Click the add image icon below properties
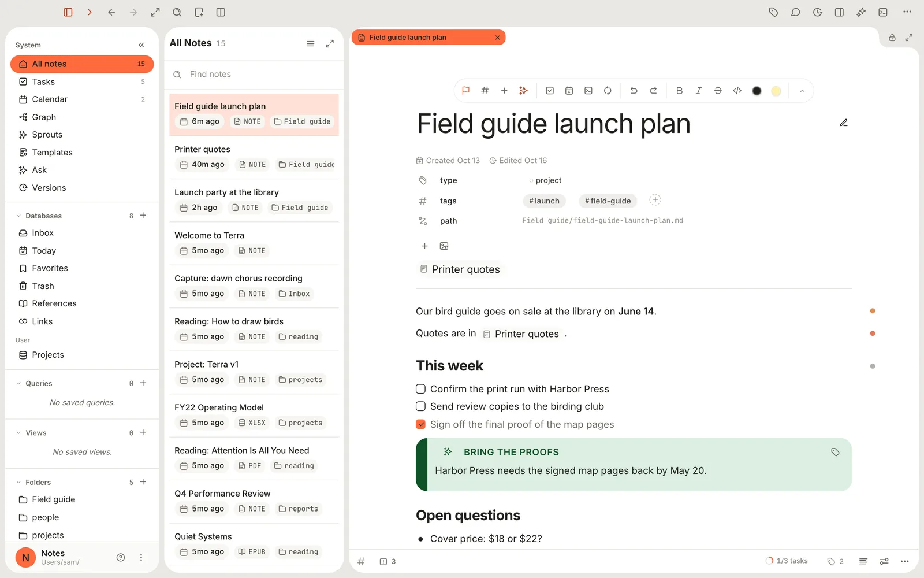 click(444, 246)
